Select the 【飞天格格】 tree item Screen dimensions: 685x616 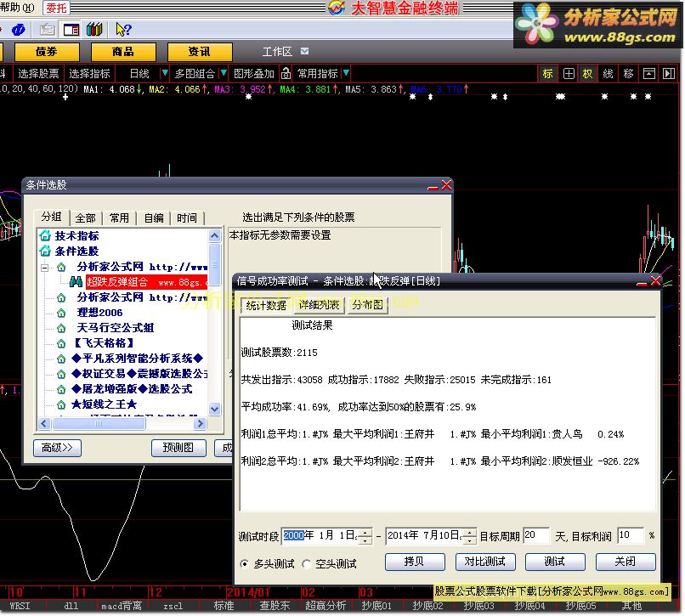(104, 343)
